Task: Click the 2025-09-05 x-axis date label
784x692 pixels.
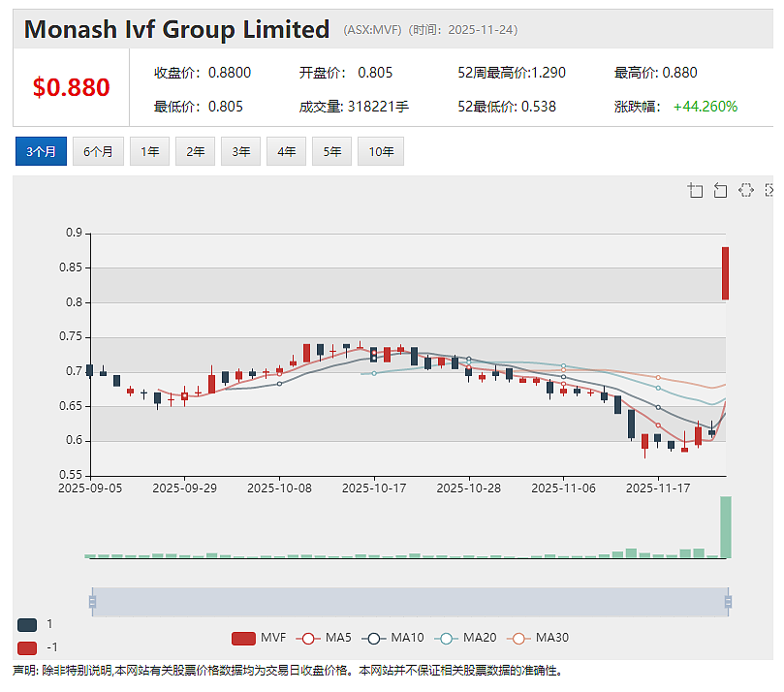Action: coord(90,488)
